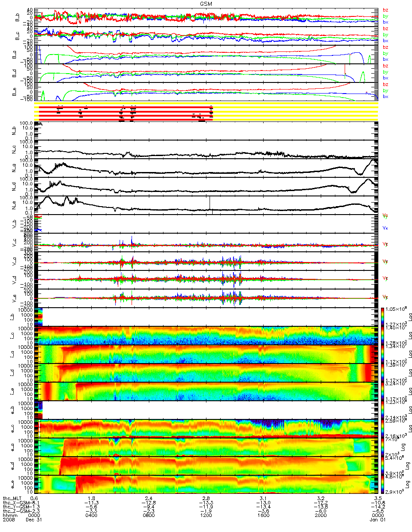Click inside the N_a density line plot

[x=206, y=168]
